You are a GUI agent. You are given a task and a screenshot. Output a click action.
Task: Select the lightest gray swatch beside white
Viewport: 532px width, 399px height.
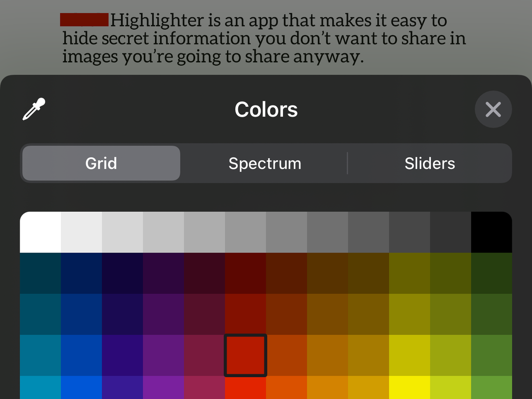[81, 232]
